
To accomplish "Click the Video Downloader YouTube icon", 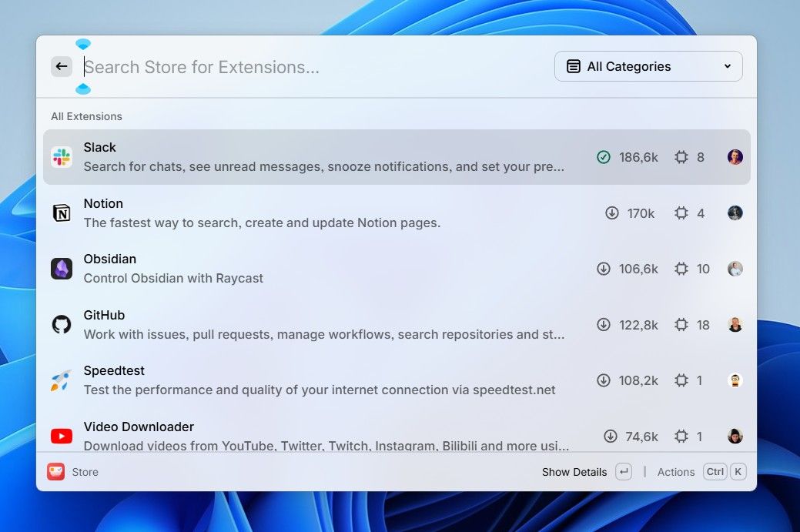I will (x=62, y=436).
